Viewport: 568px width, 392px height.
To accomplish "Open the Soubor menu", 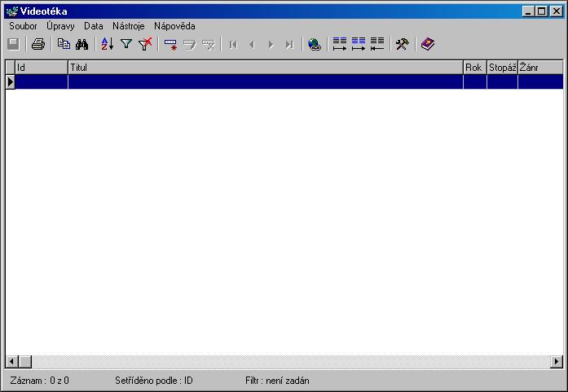I will click(x=23, y=26).
